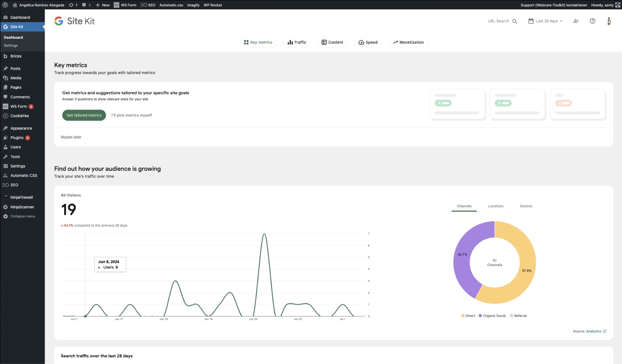Choose I'll pick metrics myself
Image resolution: width=622 pixels, height=364 pixels.
pyautogui.click(x=132, y=115)
